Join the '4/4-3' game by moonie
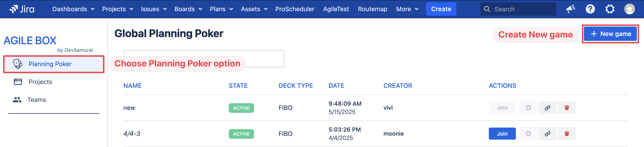The width and height of the screenshot is (644, 147). (502, 134)
